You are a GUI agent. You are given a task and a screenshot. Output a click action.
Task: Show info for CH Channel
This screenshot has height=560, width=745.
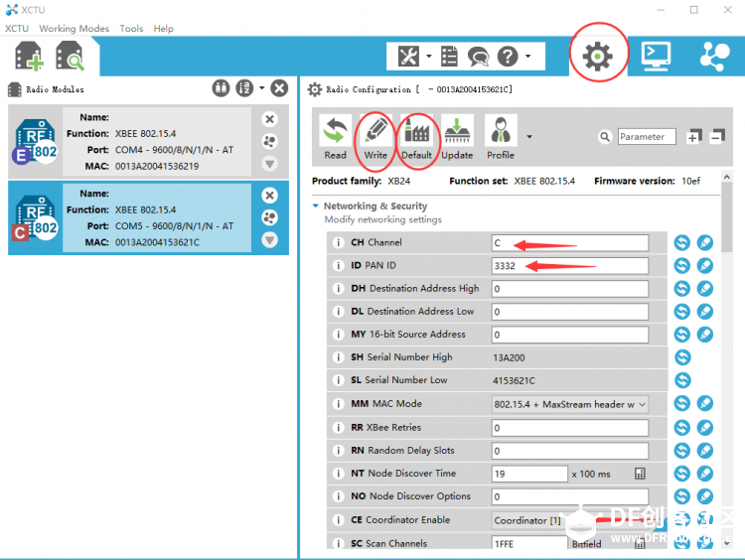click(x=338, y=242)
